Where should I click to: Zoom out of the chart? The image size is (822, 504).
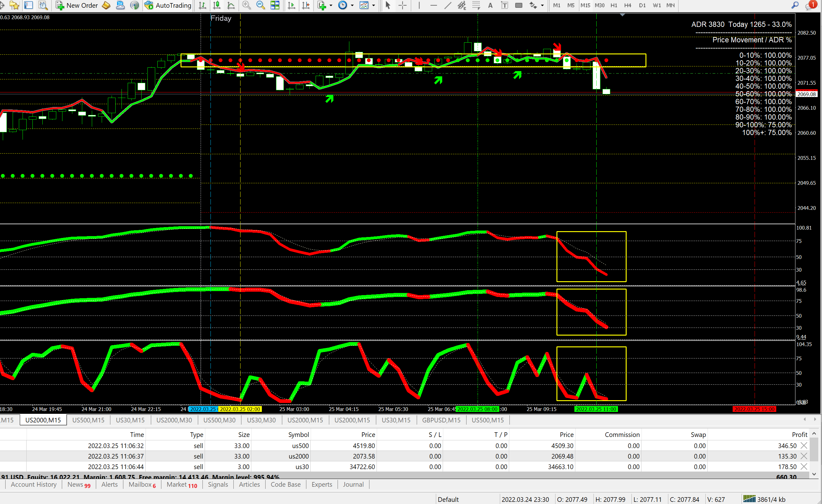click(260, 5)
